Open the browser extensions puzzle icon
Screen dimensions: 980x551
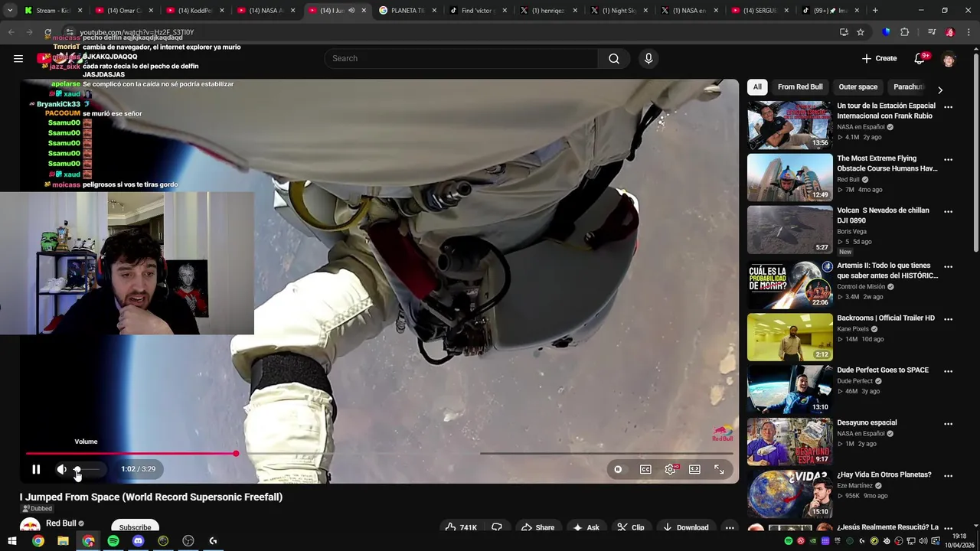pos(905,32)
